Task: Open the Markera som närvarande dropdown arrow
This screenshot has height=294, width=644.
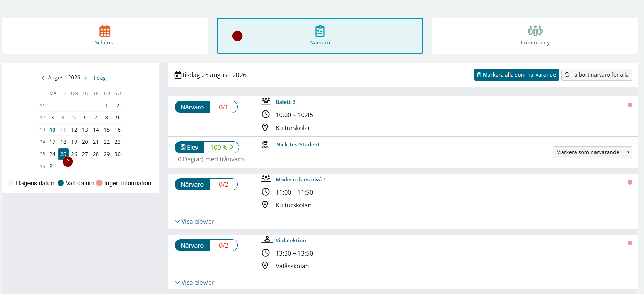Action: [x=628, y=152]
